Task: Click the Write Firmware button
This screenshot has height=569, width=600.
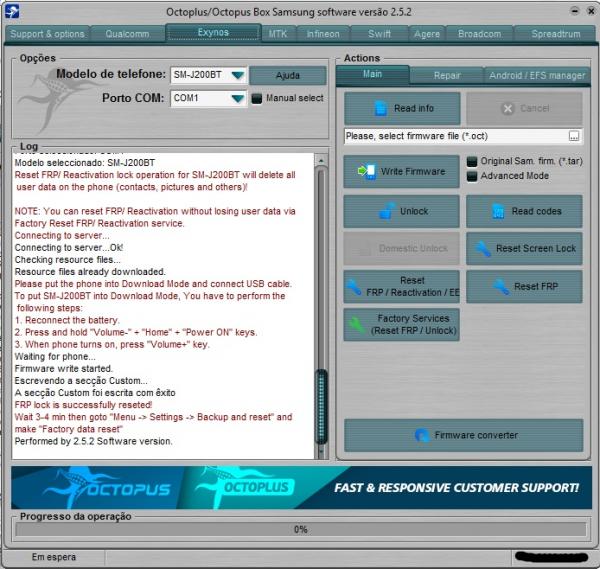Action: (401, 171)
